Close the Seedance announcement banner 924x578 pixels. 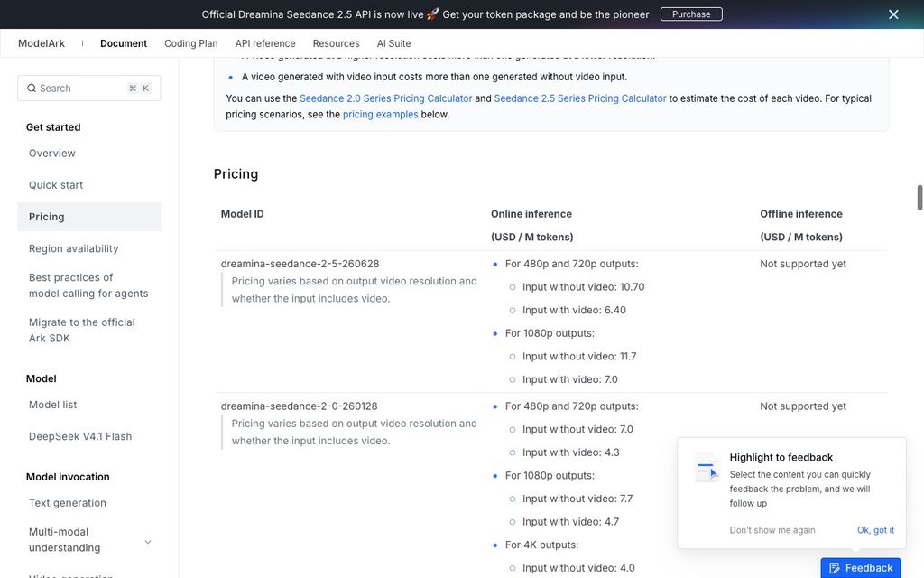tap(893, 14)
